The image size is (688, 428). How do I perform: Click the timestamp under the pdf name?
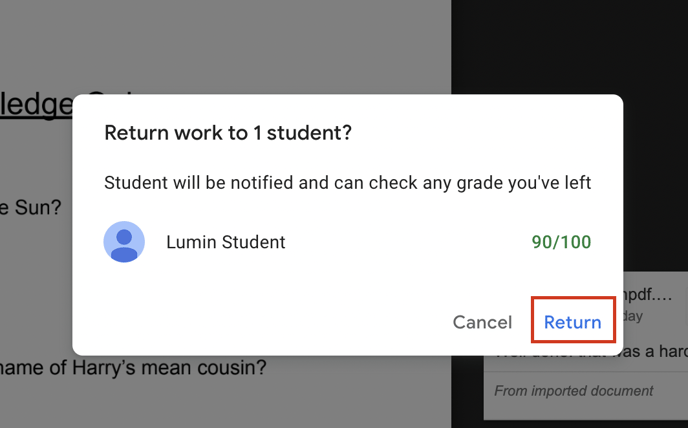point(633,316)
